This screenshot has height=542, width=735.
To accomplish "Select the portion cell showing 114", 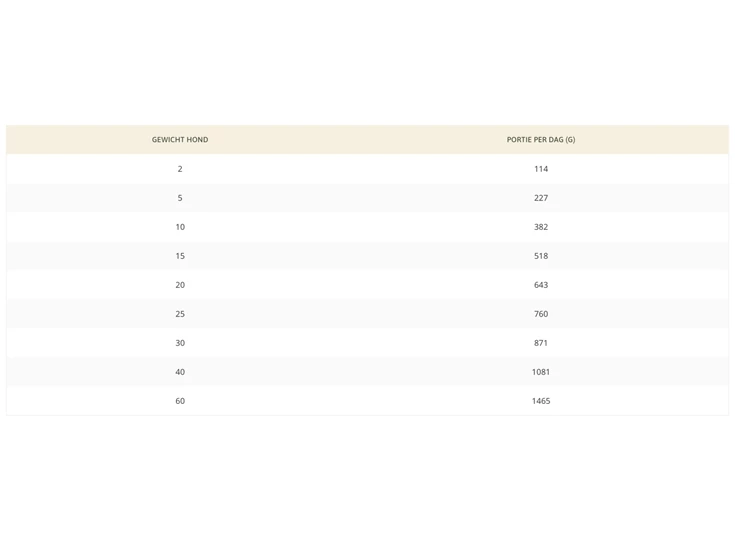I will pyautogui.click(x=541, y=169).
